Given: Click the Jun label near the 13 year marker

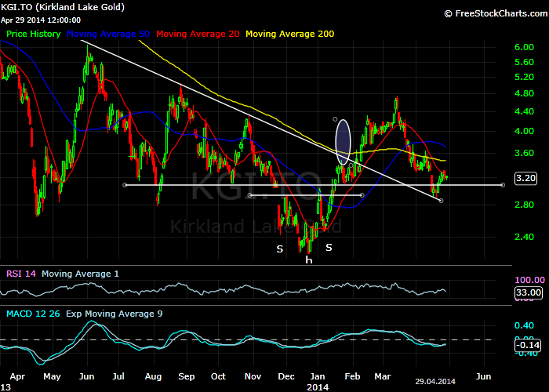Looking at the screenshot, I should (86, 376).
